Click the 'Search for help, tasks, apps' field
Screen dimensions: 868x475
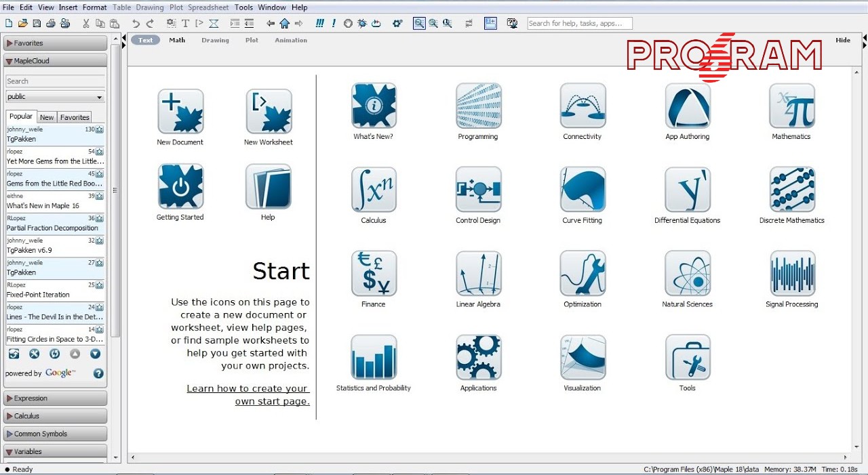coord(580,23)
